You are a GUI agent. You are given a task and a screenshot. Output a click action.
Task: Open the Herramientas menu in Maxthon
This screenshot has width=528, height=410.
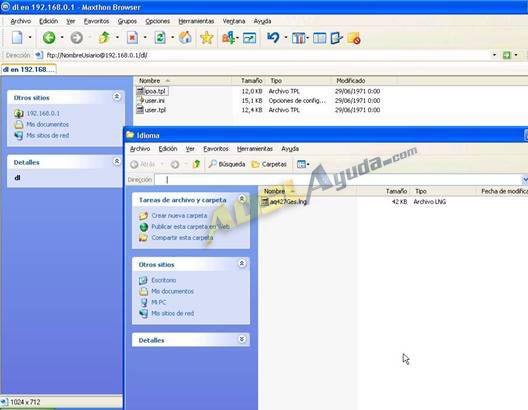point(196,21)
